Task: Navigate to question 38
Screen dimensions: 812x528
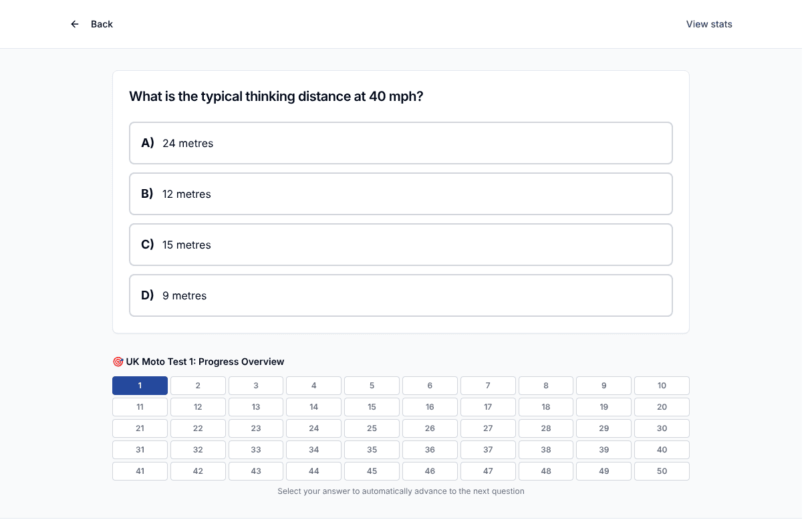Action: coord(546,450)
